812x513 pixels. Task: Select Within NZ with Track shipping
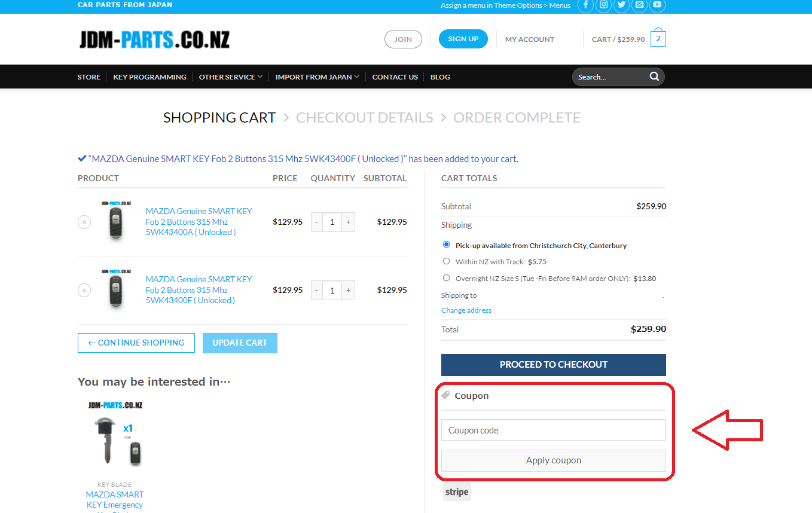tap(446, 261)
